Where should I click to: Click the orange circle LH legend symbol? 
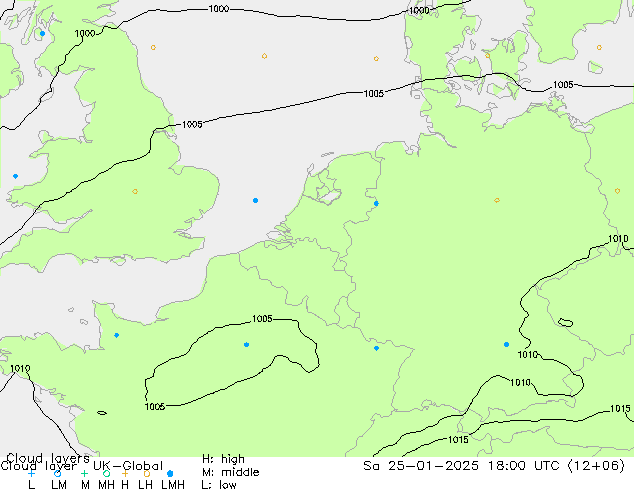147,473
